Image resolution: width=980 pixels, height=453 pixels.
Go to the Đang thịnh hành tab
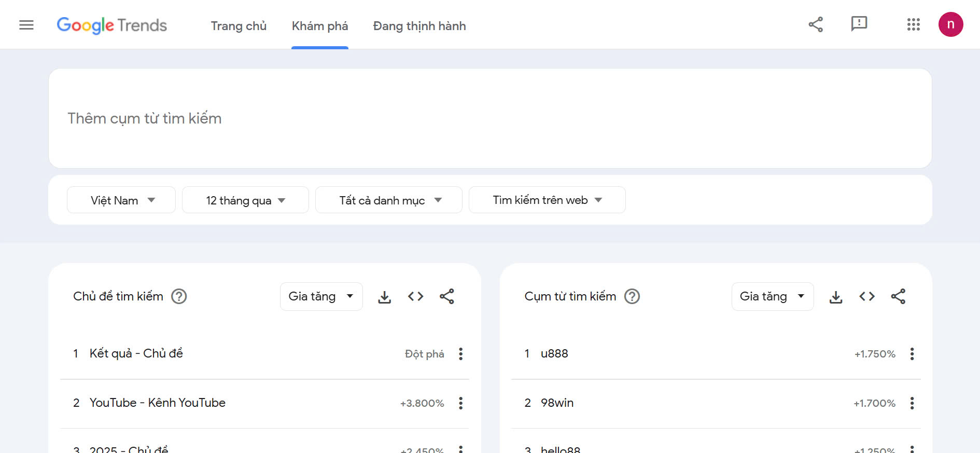[x=419, y=26]
